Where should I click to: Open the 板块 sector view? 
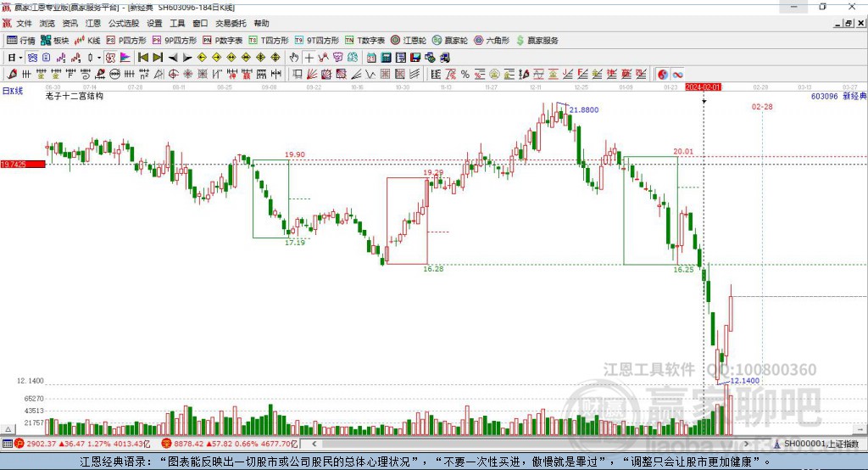(x=55, y=41)
